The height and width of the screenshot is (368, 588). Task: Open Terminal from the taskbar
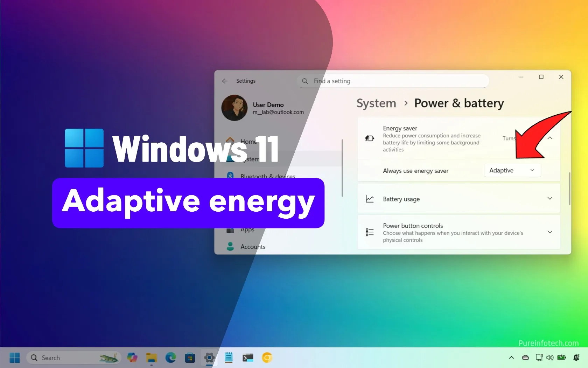[x=248, y=358]
